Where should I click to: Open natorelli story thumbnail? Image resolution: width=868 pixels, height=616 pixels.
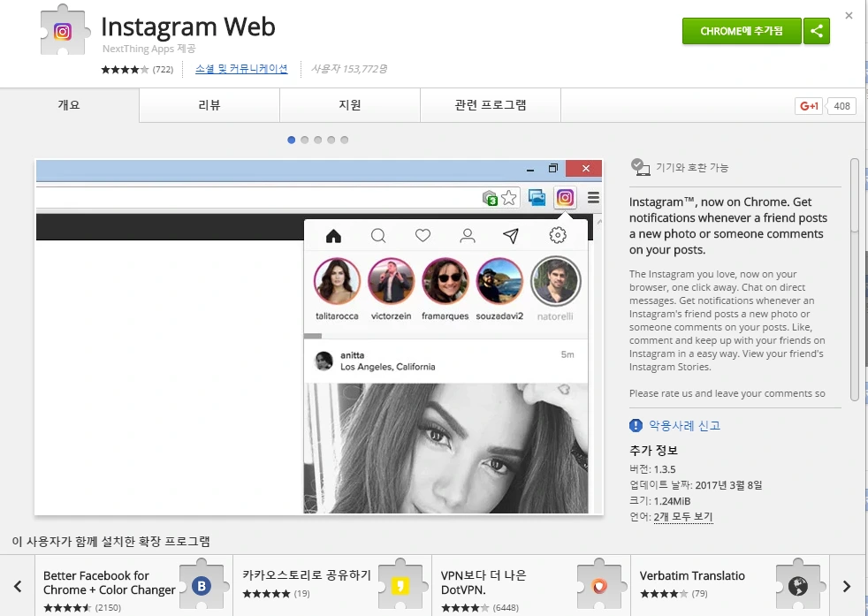pos(555,281)
